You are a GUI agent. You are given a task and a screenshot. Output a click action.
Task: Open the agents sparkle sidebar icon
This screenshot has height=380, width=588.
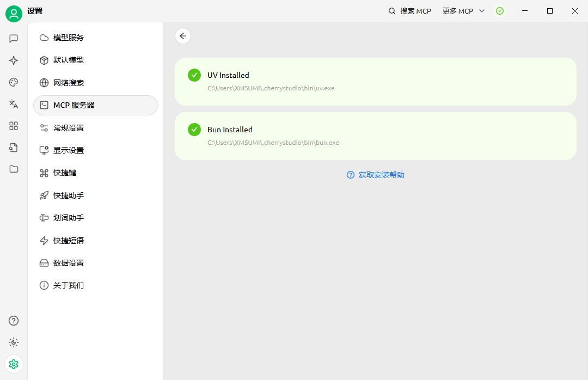14,60
